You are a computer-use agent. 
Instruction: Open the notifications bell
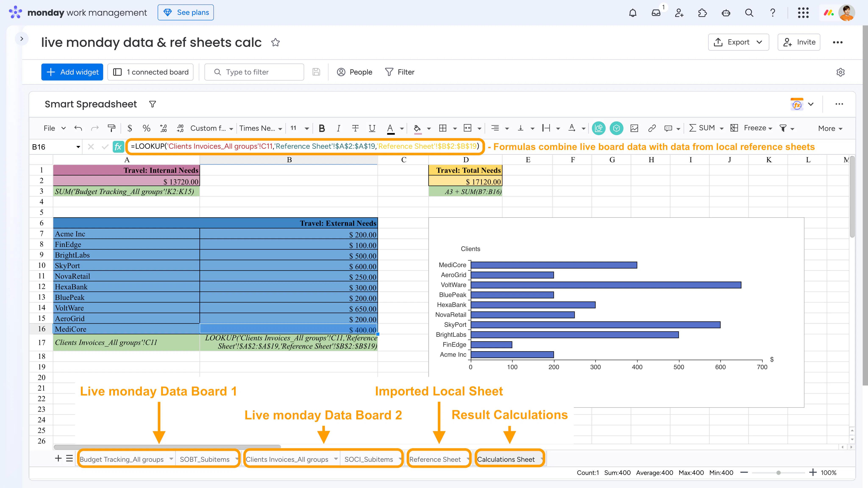click(633, 13)
